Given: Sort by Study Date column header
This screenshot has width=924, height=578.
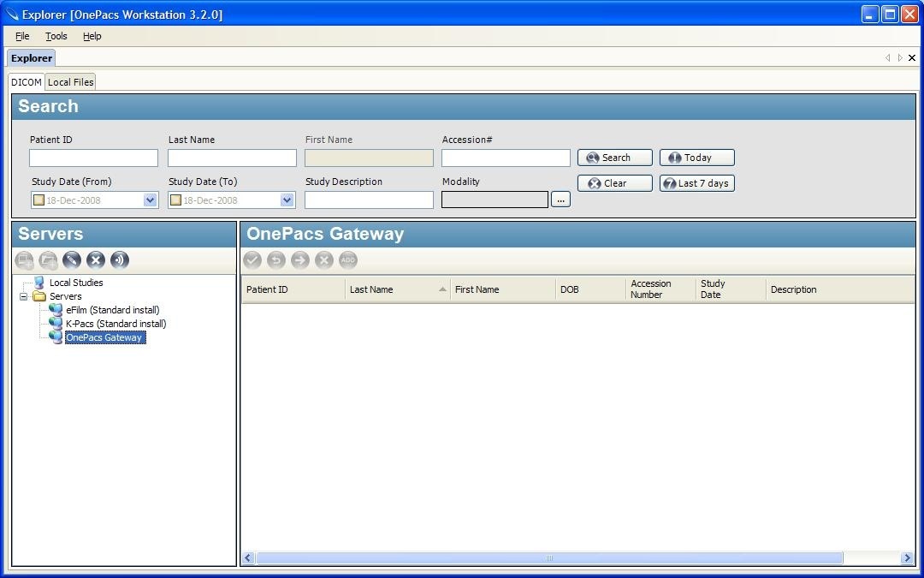Looking at the screenshot, I should coord(731,289).
